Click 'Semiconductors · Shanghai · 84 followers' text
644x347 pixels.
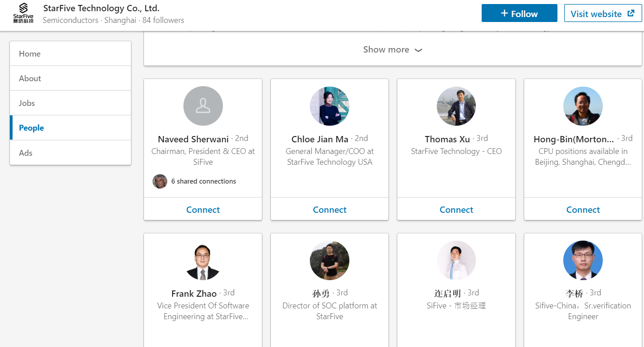point(113,20)
